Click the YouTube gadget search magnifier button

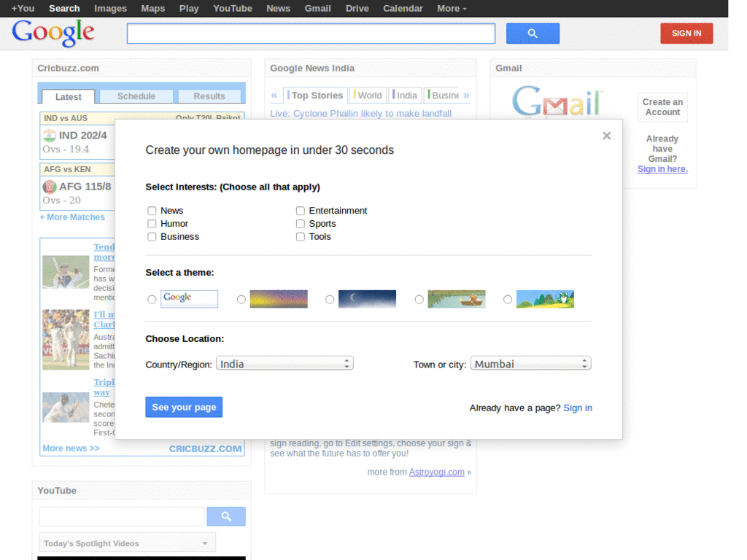226,516
